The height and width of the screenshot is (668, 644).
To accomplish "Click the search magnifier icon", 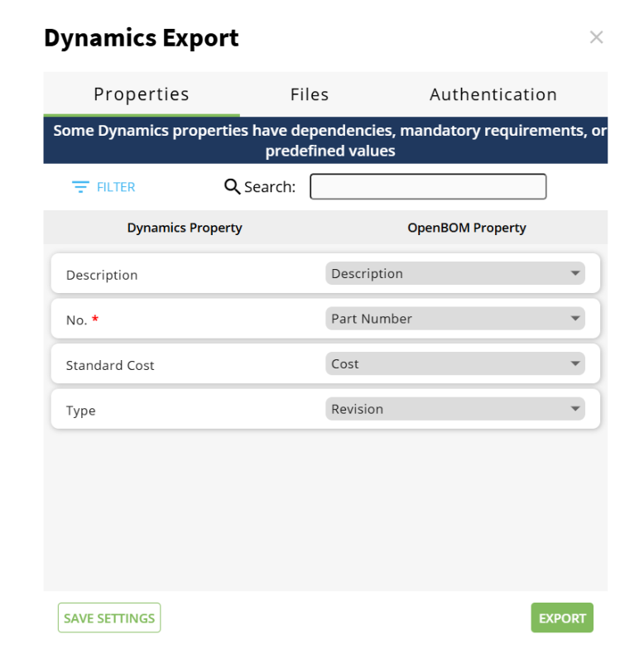I will [233, 187].
